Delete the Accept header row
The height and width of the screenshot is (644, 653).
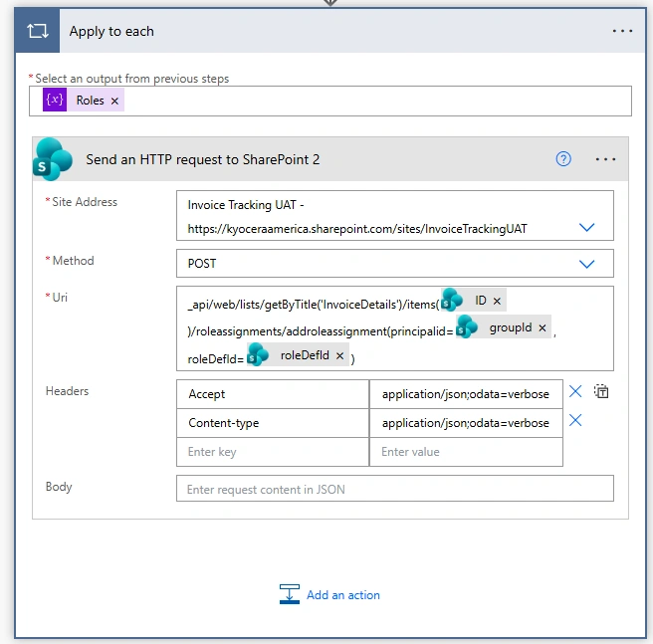click(575, 391)
